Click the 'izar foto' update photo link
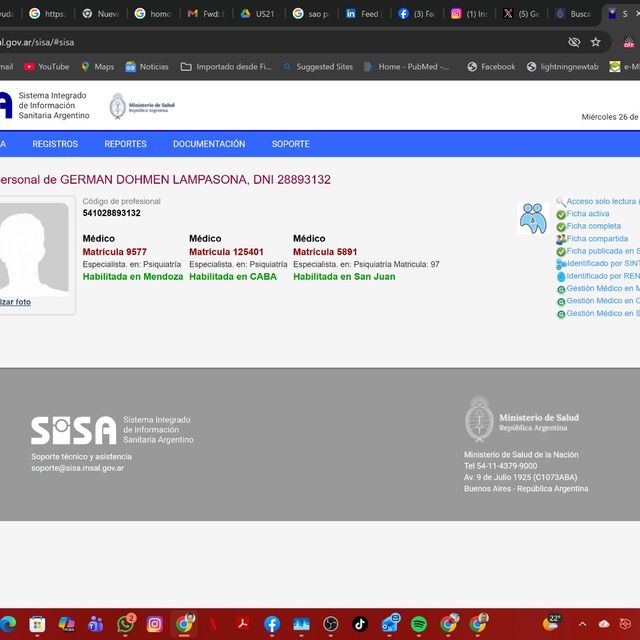This screenshot has width=640, height=640. tap(15, 302)
